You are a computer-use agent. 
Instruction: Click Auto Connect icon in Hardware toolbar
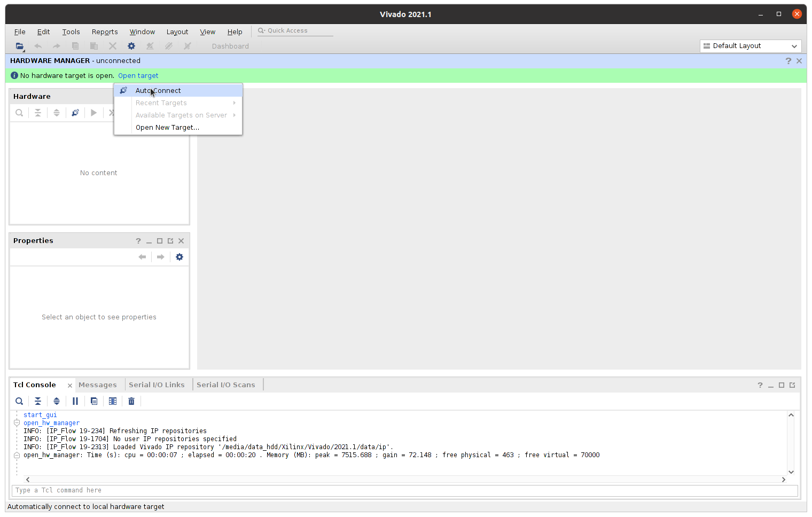[x=75, y=113]
